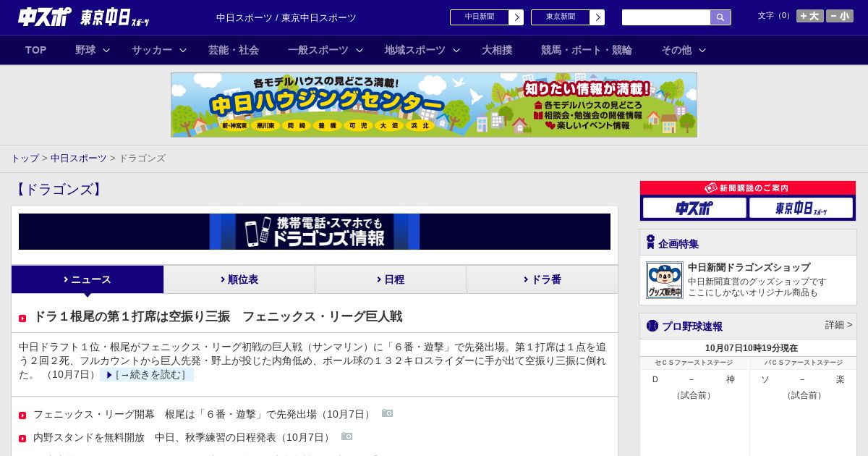868x456 pixels.
Task: Click camera icon beside フェニックス・リーグ開幕
Action: [388, 413]
